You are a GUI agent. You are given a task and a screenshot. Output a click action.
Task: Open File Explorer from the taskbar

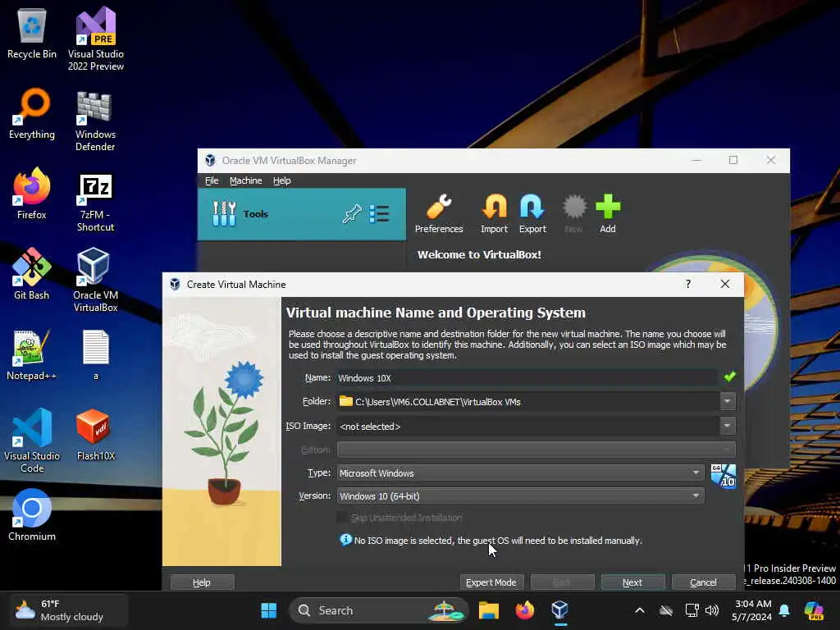(489, 610)
